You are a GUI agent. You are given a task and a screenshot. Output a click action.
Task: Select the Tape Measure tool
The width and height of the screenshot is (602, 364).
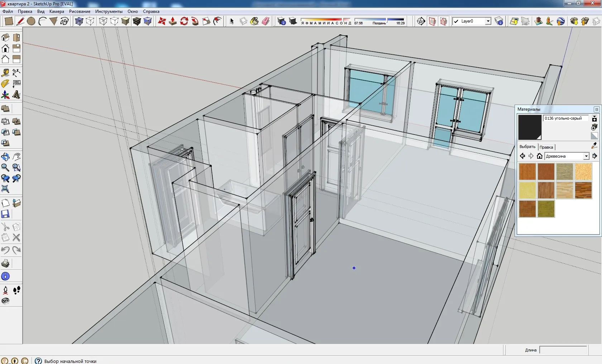(x=5, y=73)
